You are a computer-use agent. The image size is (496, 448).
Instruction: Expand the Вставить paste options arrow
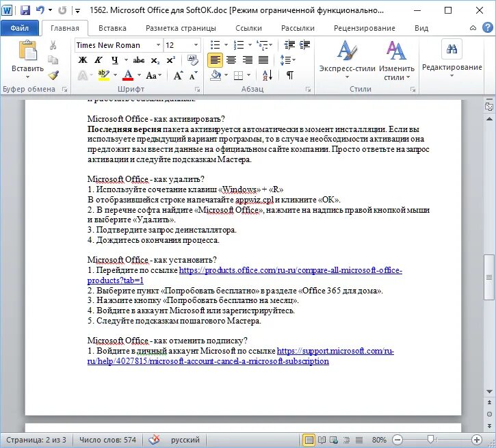(27, 77)
